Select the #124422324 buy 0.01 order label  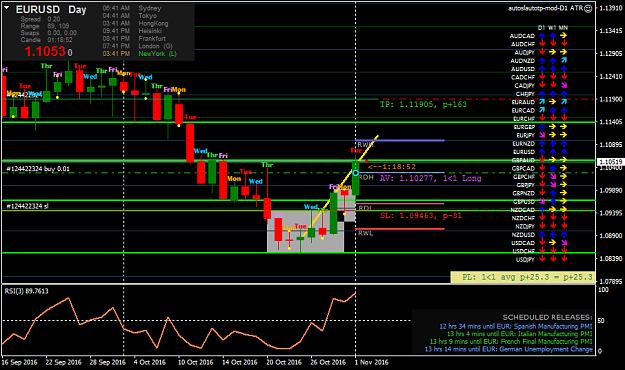(38, 169)
